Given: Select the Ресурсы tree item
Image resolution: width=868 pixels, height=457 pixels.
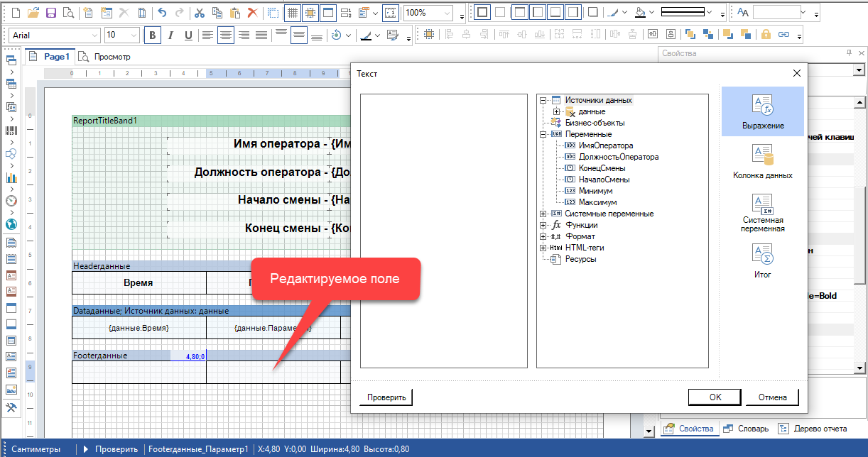Looking at the screenshot, I should pyautogui.click(x=580, y=259).
